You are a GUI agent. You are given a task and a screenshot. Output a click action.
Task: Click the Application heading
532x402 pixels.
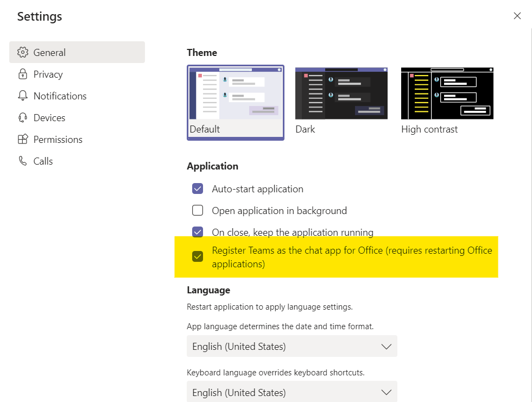[x=212, y=166]
